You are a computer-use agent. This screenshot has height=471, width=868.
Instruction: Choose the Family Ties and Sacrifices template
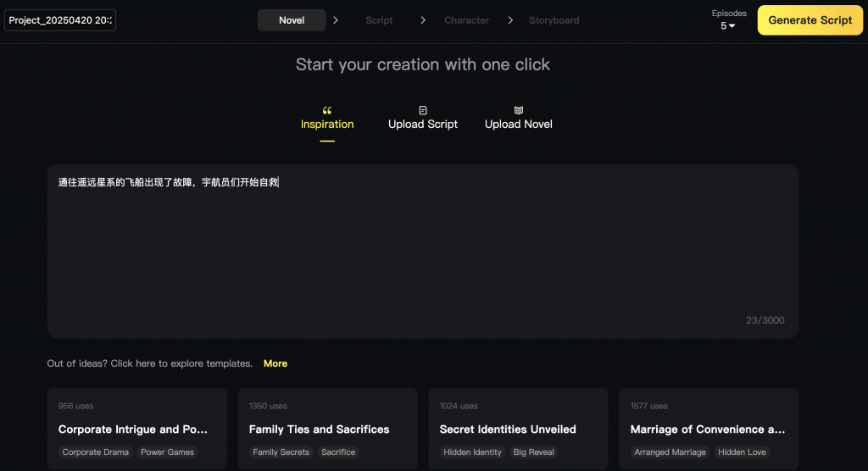pyautogui.click(x=327, y=429)
